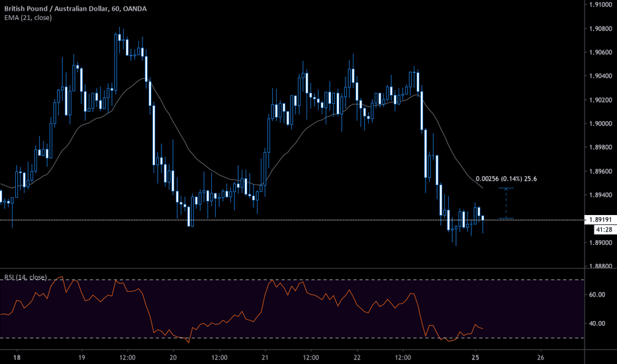This screenshot has height=364, width=617.
Task: Click the RSI 40.00 scale label
Action: click(598, 324)
